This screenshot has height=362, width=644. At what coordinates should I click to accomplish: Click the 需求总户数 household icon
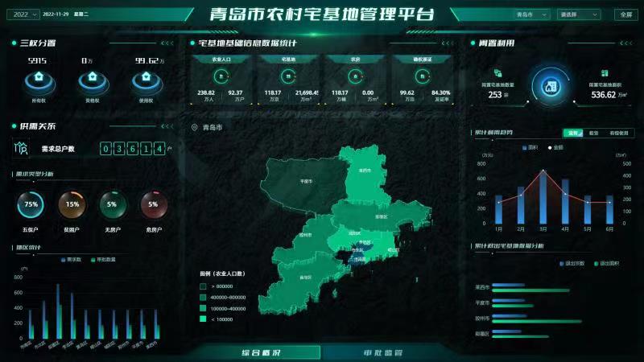click(x=23, y=148)
